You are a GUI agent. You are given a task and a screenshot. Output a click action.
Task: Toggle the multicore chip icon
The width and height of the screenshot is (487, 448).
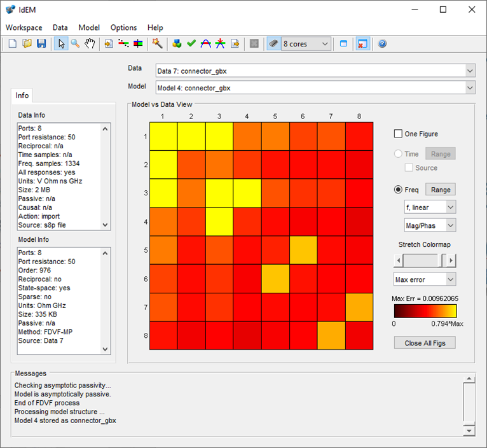coord(273,44)
